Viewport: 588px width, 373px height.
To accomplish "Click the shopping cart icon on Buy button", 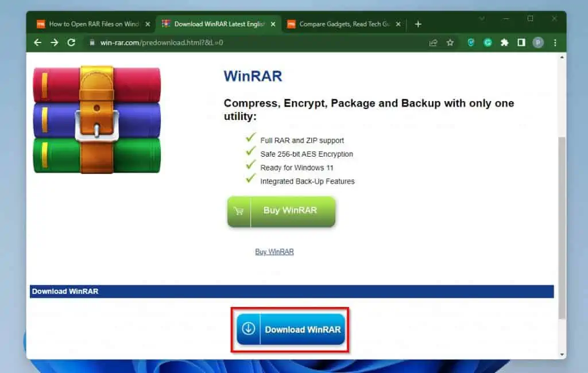I will pos(238,211).
